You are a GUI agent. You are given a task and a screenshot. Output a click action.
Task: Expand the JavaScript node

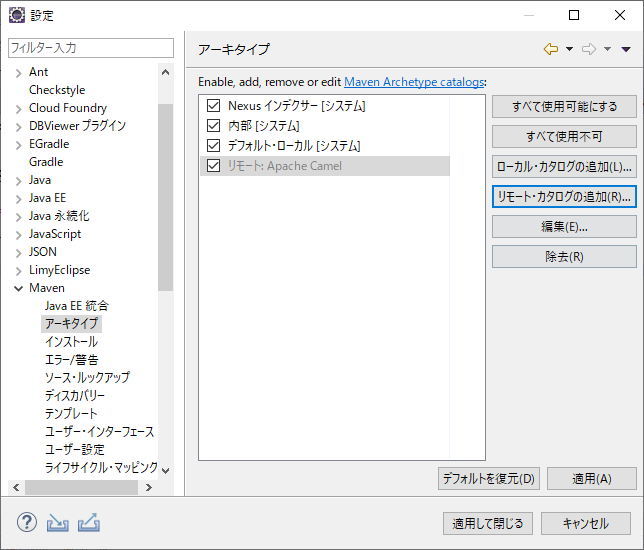(x=18, y=235)
